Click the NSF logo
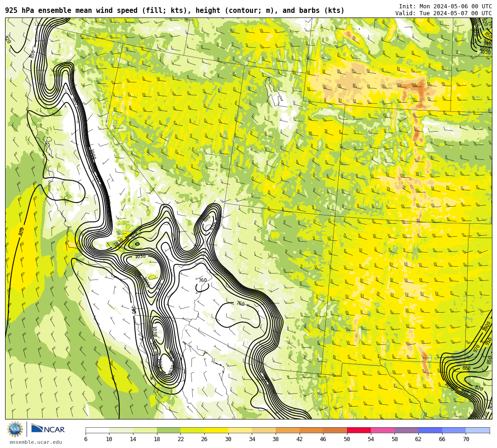Viewport: 497px width, 448px height. 15,429
